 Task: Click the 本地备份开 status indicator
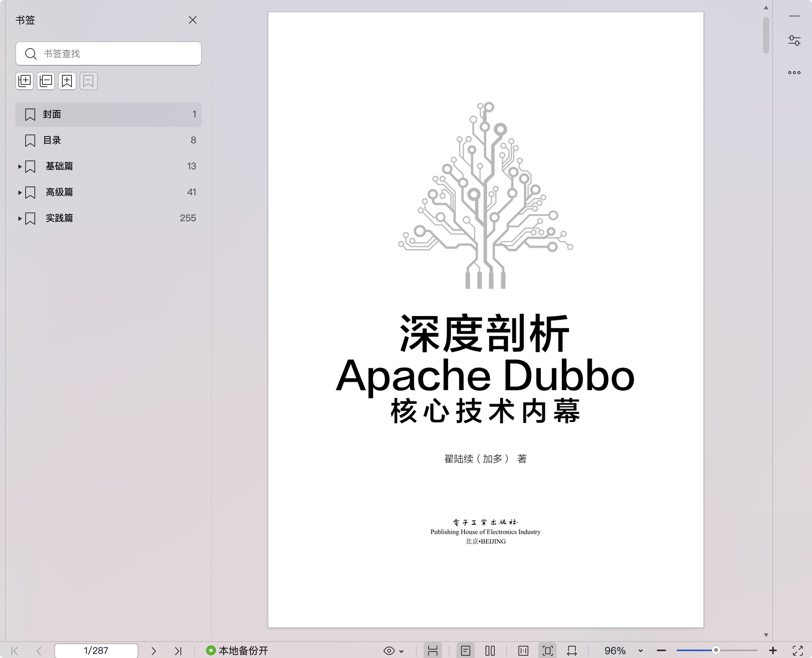pos(237,651)
